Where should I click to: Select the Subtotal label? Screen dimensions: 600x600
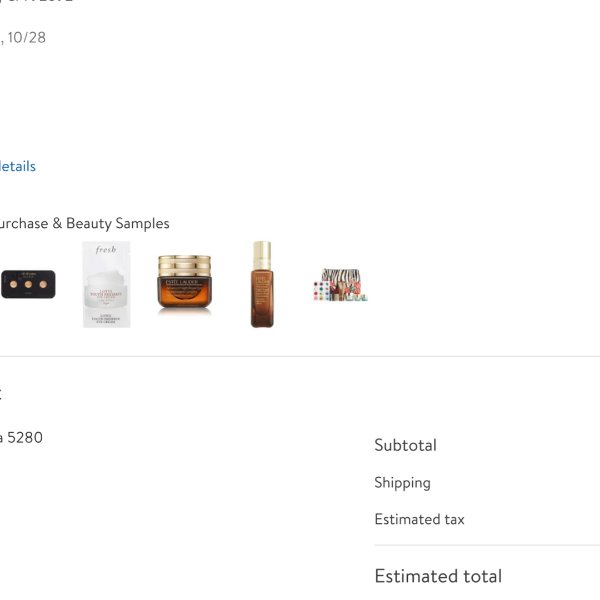click(x=406, y=445)
